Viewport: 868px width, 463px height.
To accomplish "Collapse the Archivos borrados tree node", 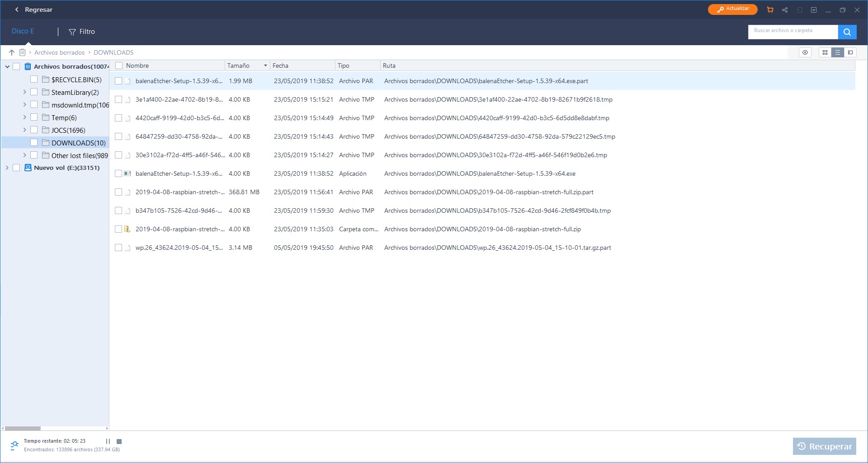I will (7, 66).
